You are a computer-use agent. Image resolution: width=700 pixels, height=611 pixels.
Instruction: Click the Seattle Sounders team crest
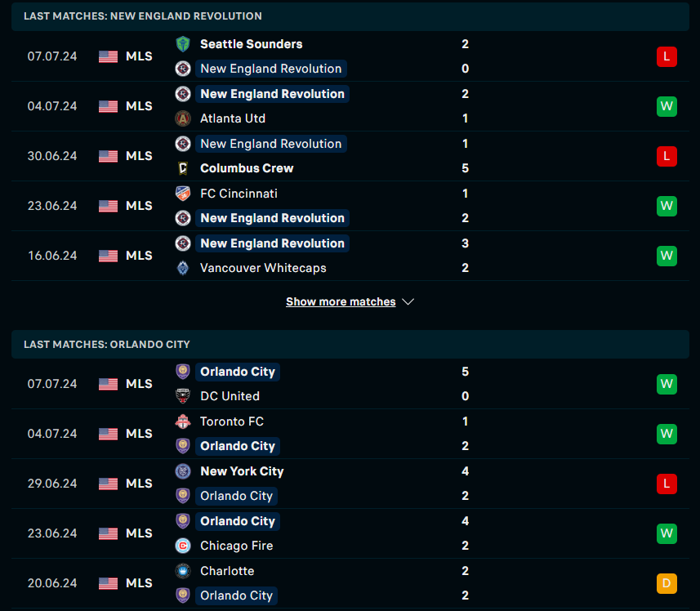pos(183,44)
